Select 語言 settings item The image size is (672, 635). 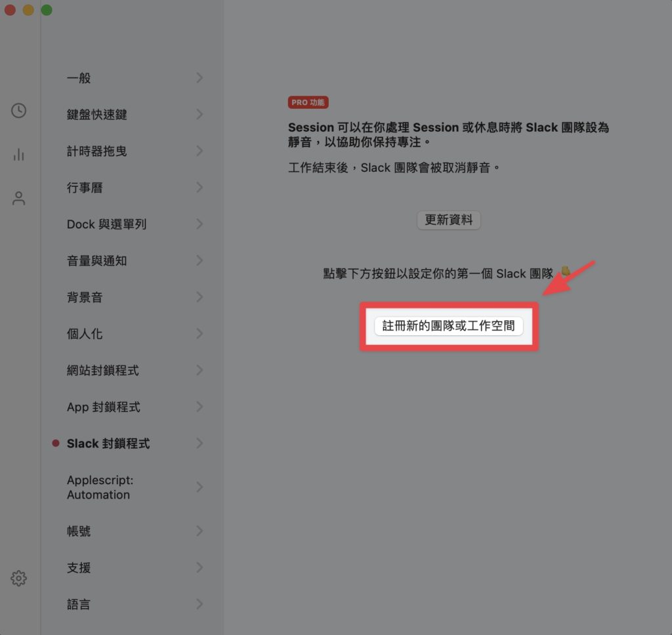tap(135, 604)
